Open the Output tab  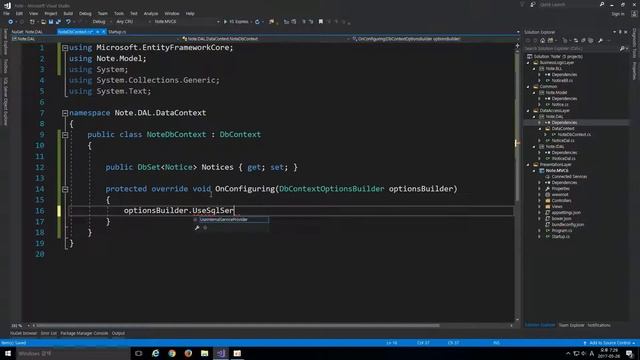pos(118,333)
